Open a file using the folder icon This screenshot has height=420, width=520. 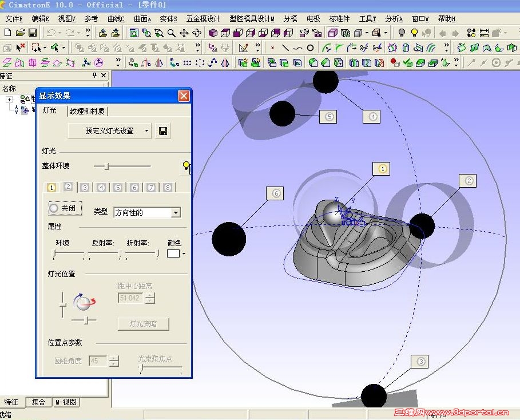pyautogui.click(x=20, y=33)
